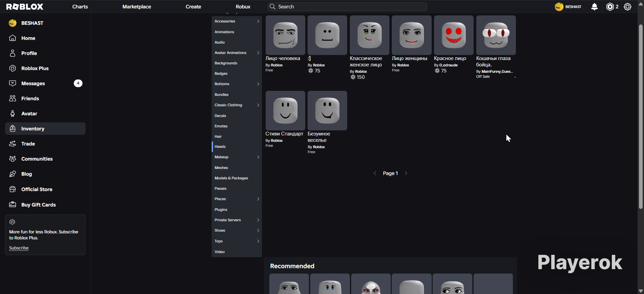Open the :] head thumbnail
This screenshot has width=644, height=294.
[x=327, y=35]
